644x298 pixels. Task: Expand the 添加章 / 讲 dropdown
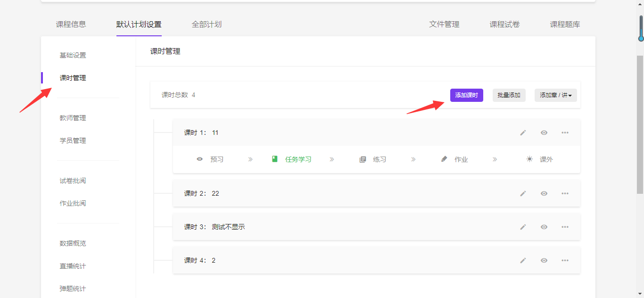tap(555, 95)
